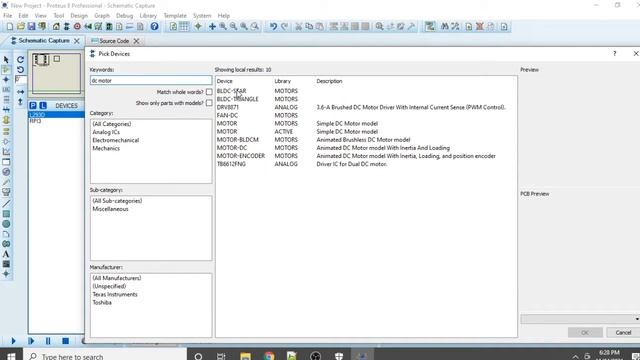The height and width of the screenshot is (360, 640).
Task: Open the Design menu
Action: tap(79, 16)
